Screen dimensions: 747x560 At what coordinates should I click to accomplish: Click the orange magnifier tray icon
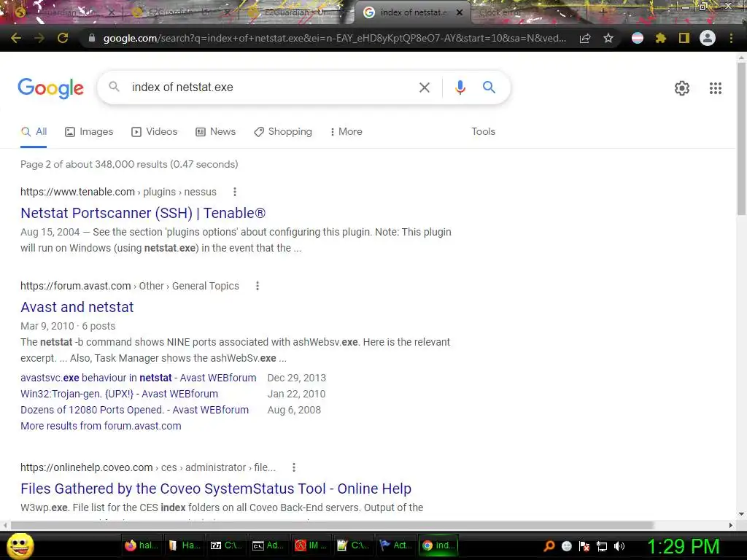pos(549,546)
